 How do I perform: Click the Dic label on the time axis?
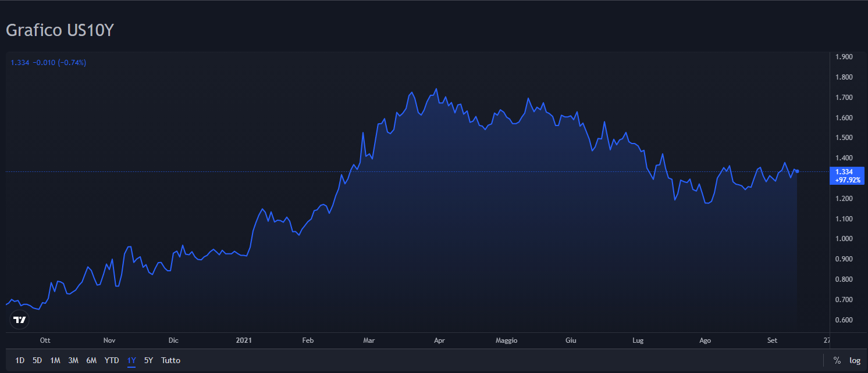[173, 340]
